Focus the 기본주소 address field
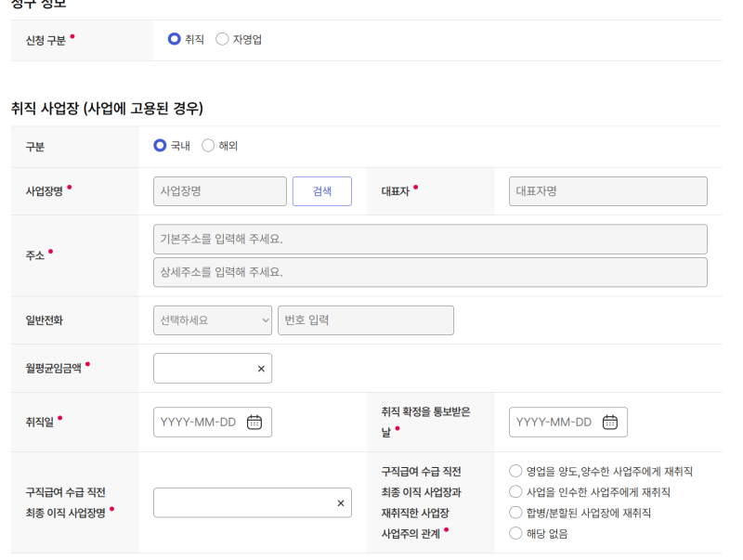743x560 pixels. coord(430,240)
